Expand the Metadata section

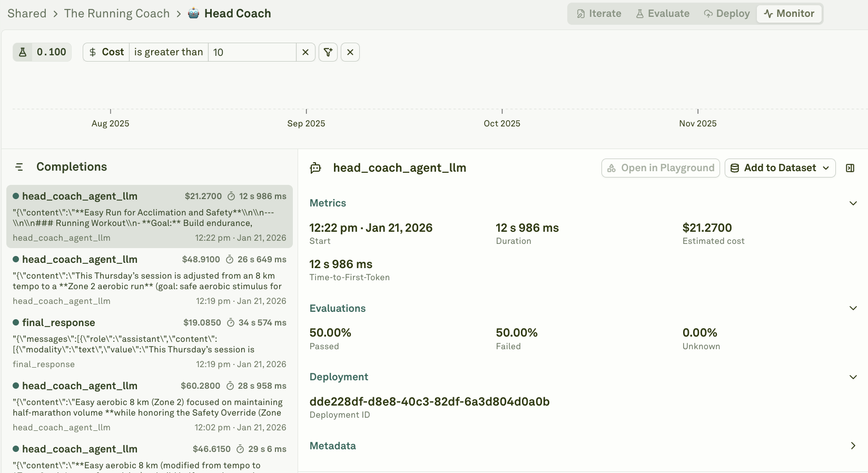tap(853, 446)
